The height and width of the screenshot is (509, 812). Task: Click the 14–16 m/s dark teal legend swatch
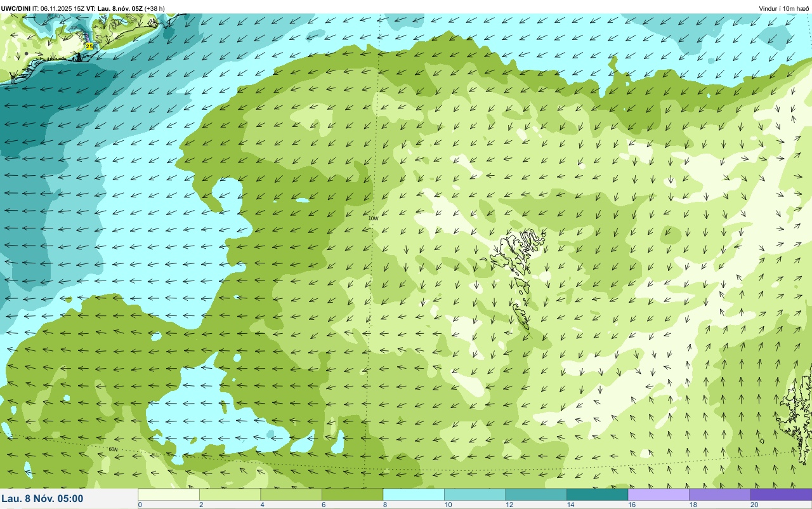(597, 494)
